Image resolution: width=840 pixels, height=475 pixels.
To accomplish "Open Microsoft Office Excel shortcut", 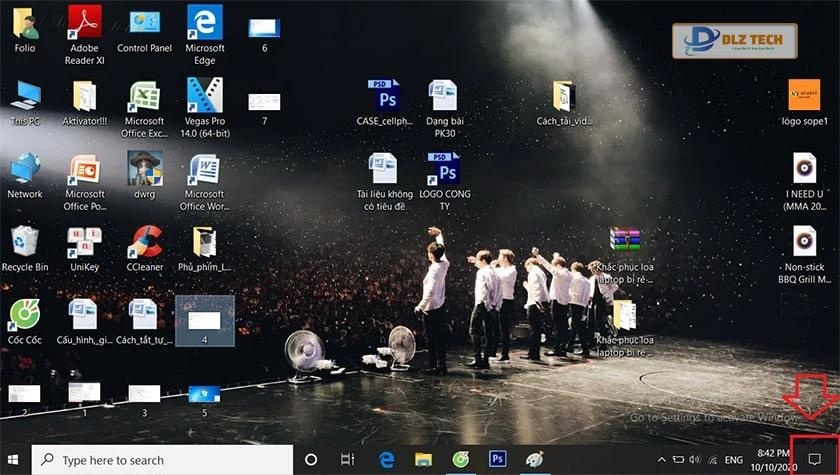I will (x=145, y=98).
